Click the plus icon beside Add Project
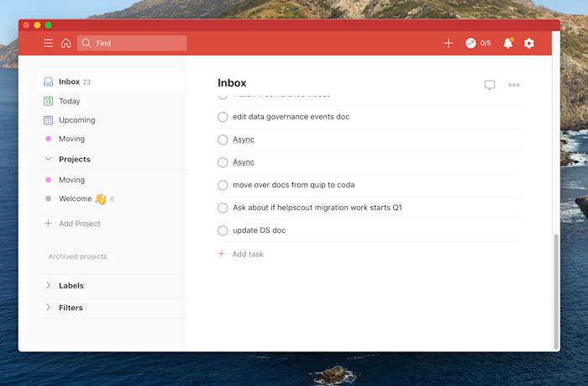588x386 pixels. coord(48,224)
